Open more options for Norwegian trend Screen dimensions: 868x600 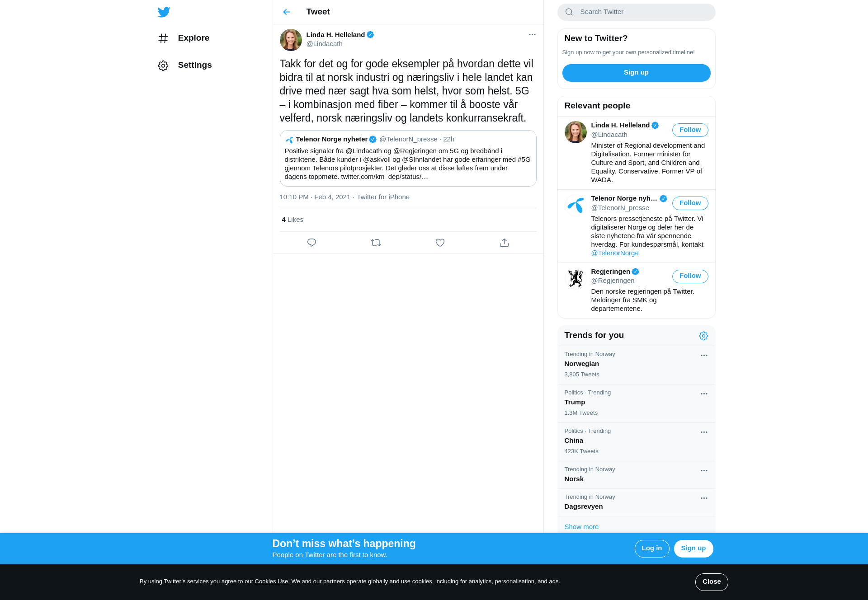click(x=704, y=356)
